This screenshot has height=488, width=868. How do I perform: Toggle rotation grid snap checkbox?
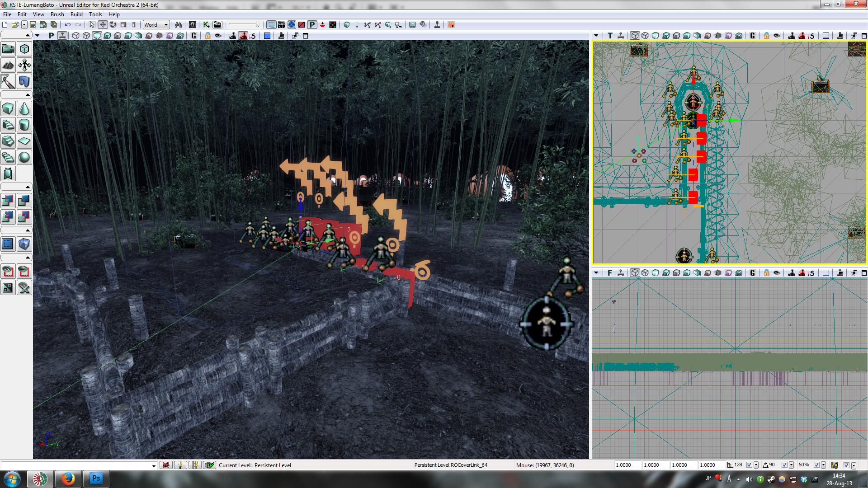pos(785,465)
